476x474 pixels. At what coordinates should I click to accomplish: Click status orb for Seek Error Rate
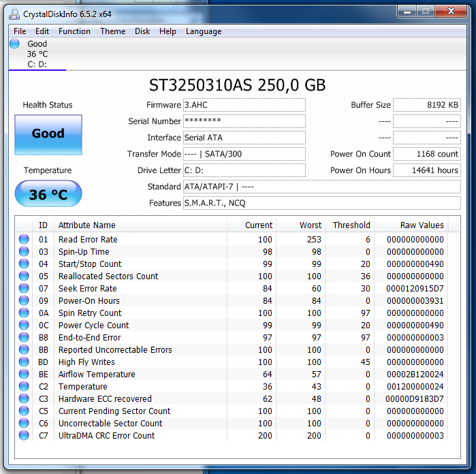(x=24, y=288)
